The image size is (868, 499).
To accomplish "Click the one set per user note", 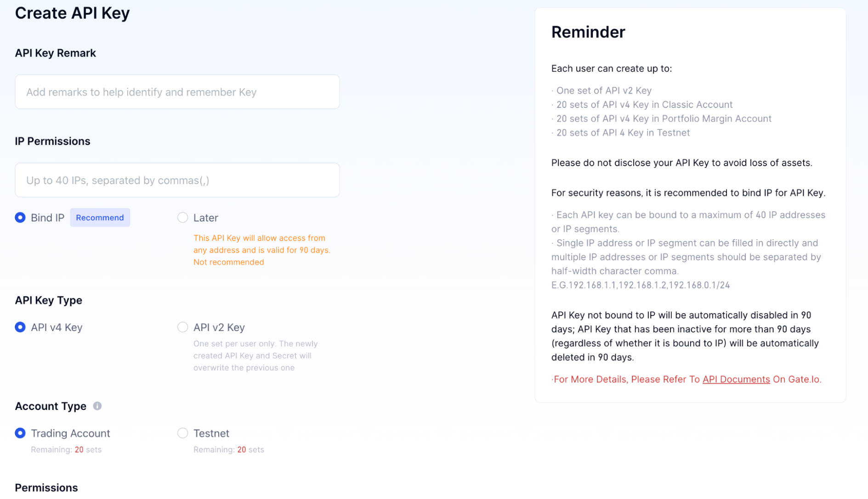I will click(x=255, y=355).
